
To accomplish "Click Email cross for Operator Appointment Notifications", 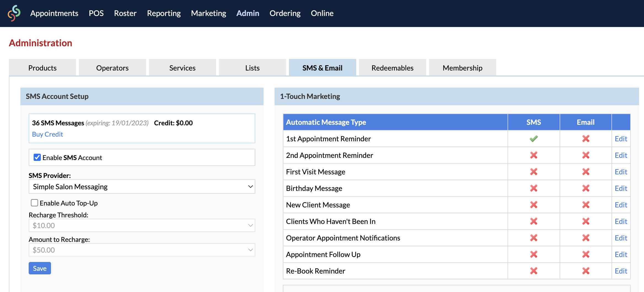I will pos(586,238).
